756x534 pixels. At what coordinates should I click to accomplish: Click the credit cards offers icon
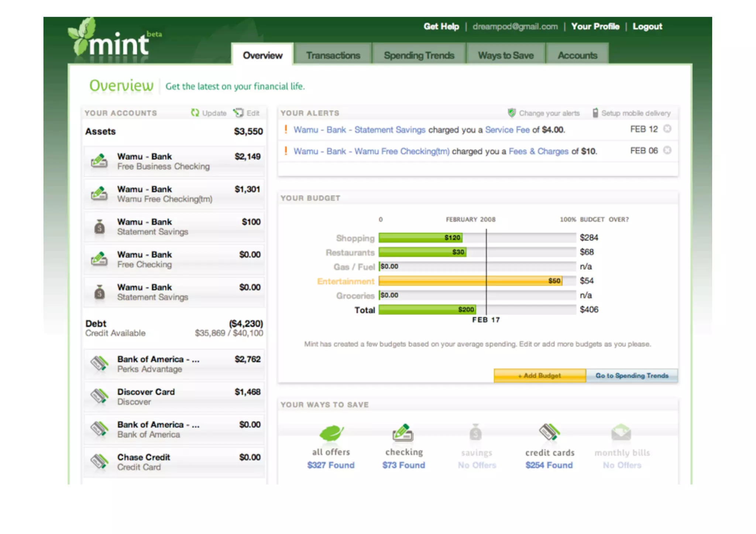[x=549, y=432]
